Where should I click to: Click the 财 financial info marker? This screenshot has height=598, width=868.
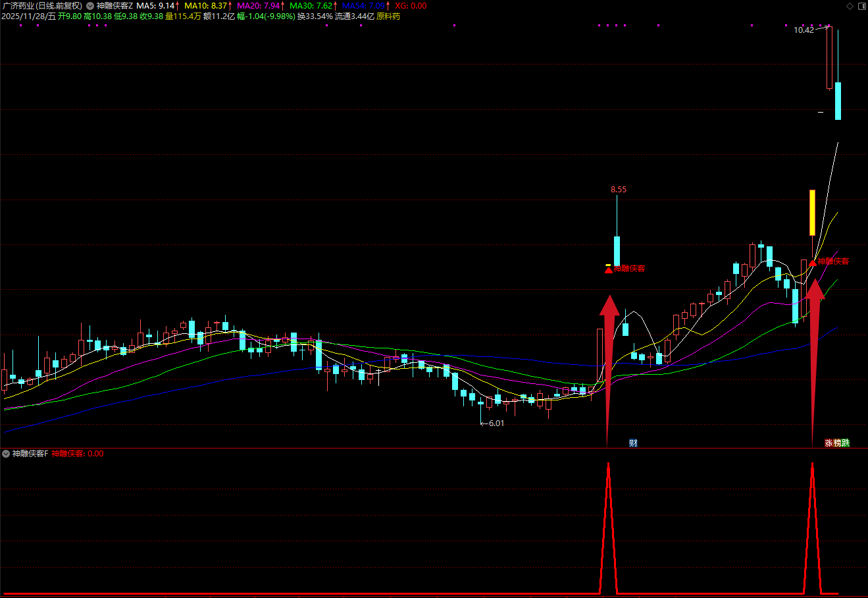click(633, 443)
